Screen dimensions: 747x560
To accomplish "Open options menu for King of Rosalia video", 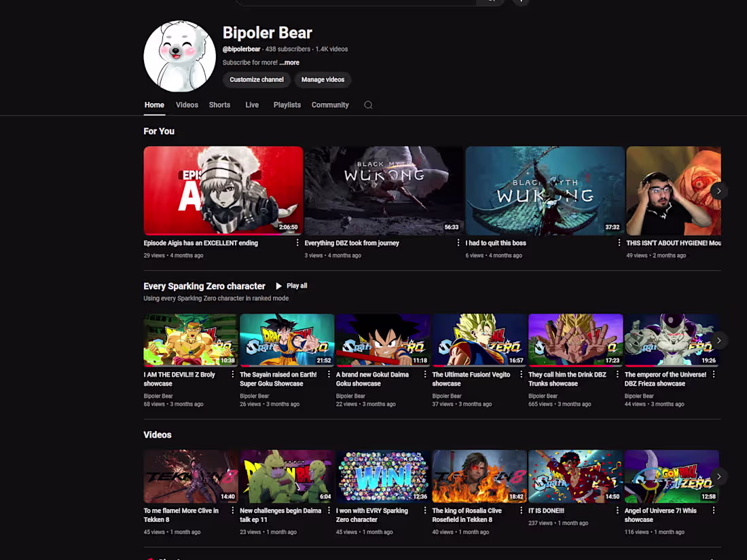I will [x=521, y=510].
